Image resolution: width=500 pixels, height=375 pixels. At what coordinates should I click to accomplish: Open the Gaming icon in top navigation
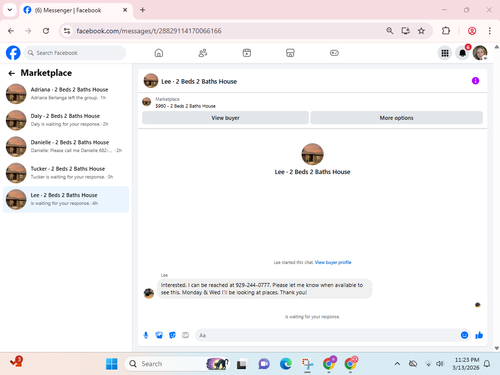click(x=334, y=53)
